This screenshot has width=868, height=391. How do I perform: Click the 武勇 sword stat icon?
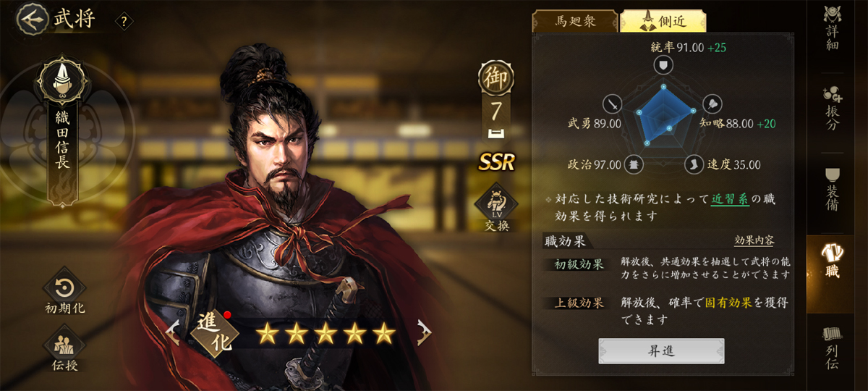point(613,104)
